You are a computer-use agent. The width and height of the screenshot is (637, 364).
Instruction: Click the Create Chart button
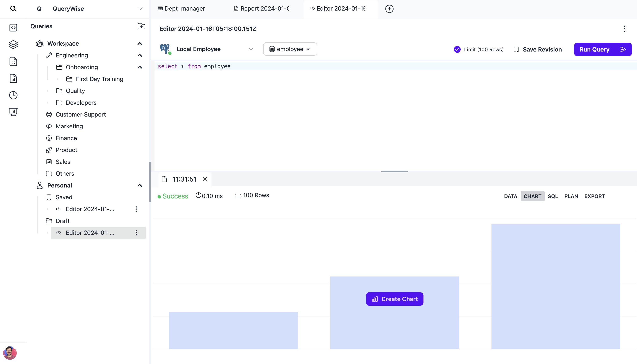pyautogui.click(x=395, y=299)
